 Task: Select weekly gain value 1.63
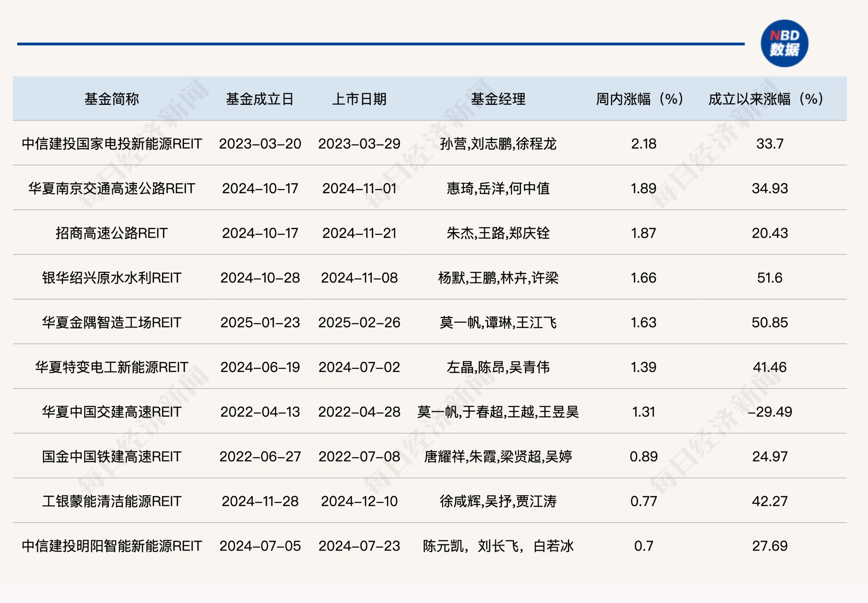tap(644, 322)
